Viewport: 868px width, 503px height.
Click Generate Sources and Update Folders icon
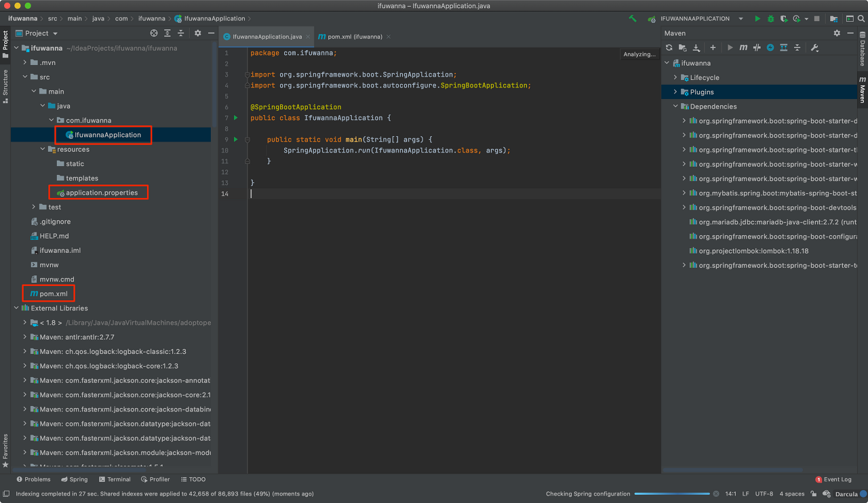click(x=683, y=47)
